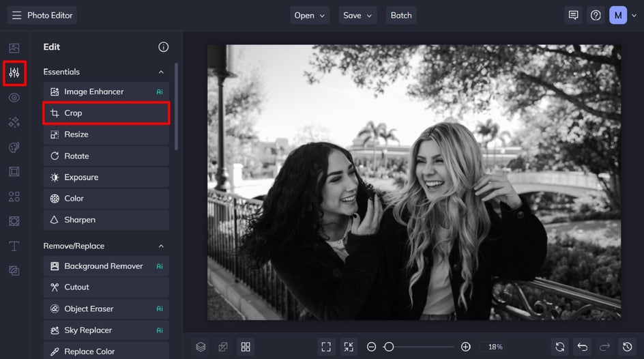Open the Cutout tool
The height and width of the screenshot is (359, 644).
106,287
